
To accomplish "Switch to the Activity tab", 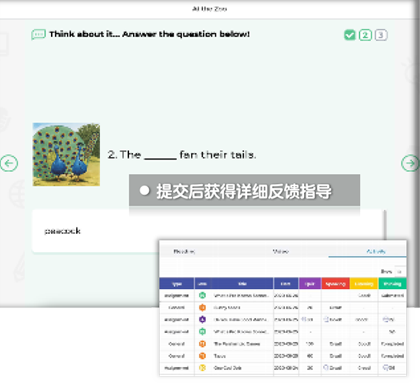I will click(376, 251).
